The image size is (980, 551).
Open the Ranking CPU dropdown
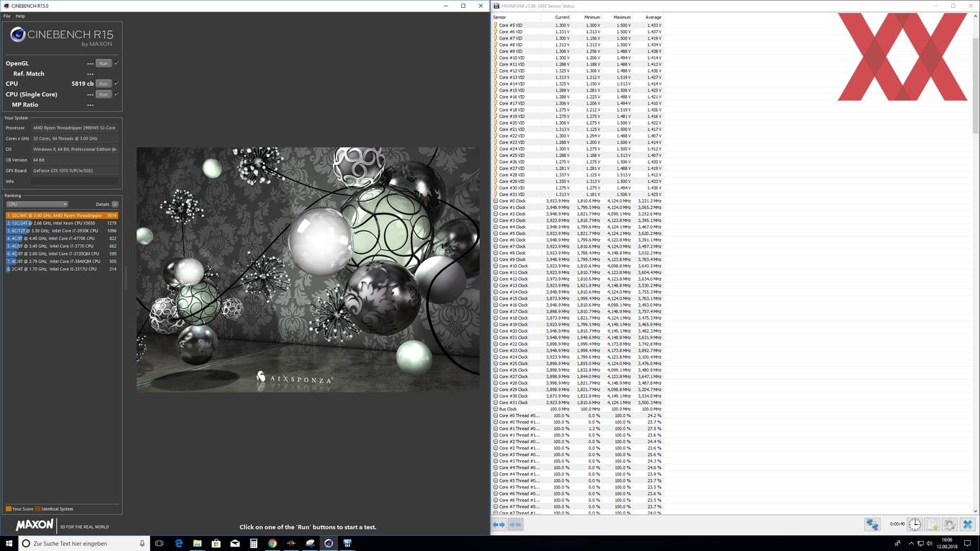coord(37,205)
